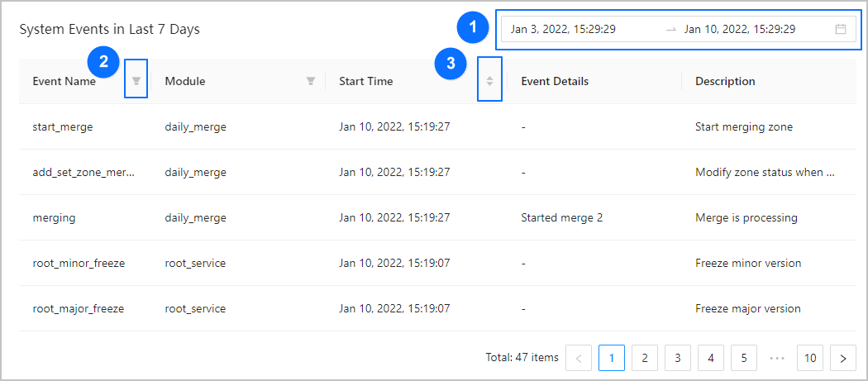Image resolution: width=868 pixels, height=381 pixels.
Task: Jump to page 4
Action: 710,358
